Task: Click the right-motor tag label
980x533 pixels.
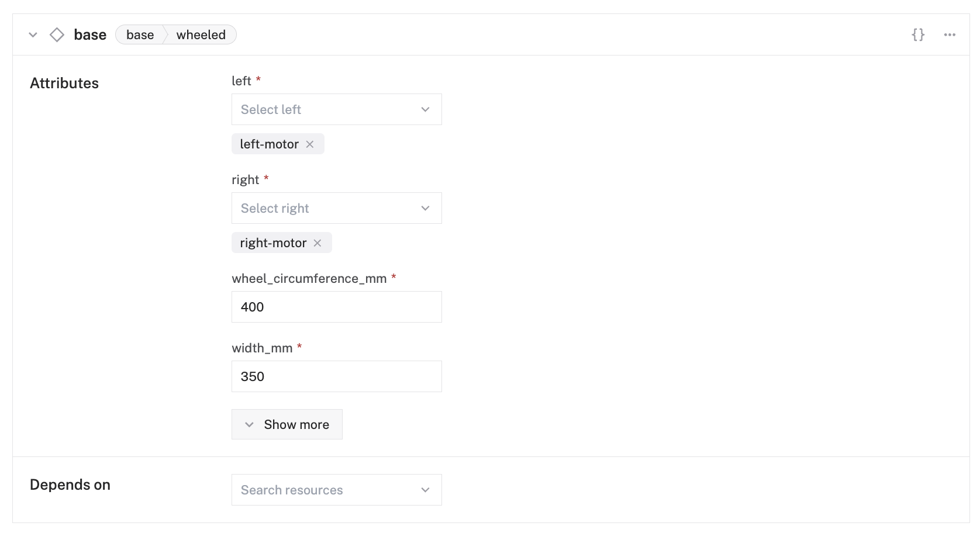Action: [x=273, y=243]
